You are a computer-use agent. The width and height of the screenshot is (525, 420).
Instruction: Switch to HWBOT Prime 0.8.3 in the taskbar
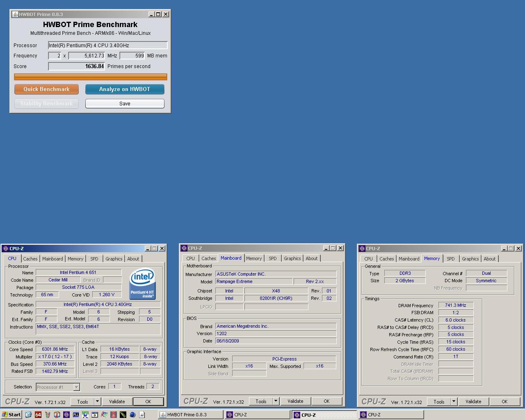191,415
